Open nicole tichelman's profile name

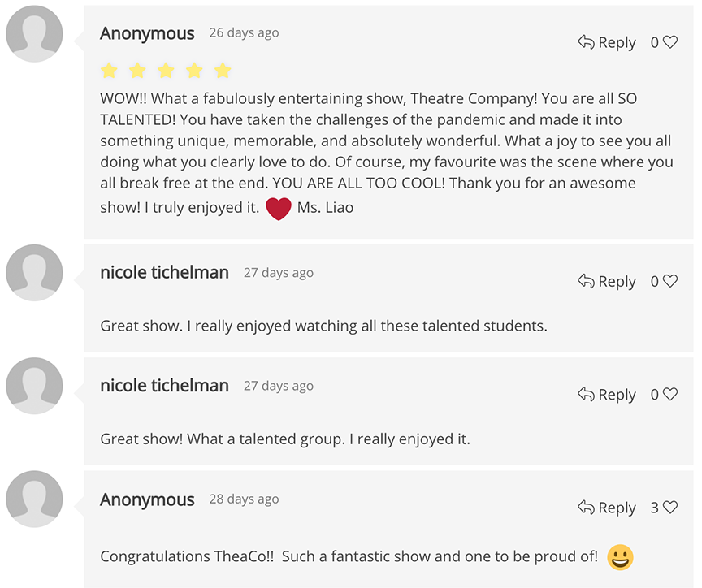164,272
